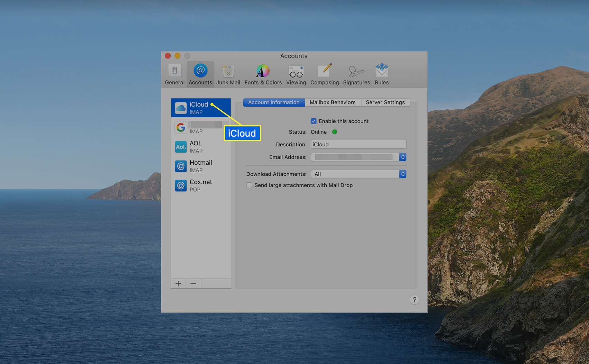Screen dimensions: 589x364
Task: Open Fonts & Colors preferences
Action: pyautogui.click(x=263, y=74)
